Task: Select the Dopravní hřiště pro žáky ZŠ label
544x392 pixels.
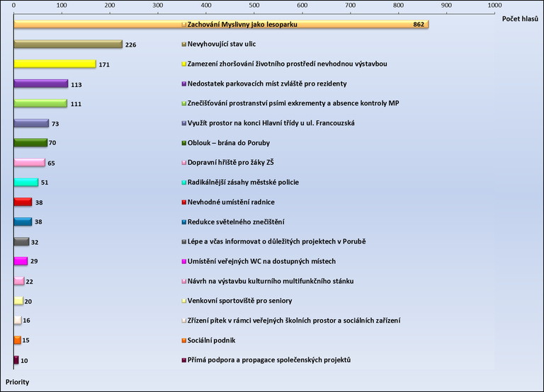Action: pos(230,163)
